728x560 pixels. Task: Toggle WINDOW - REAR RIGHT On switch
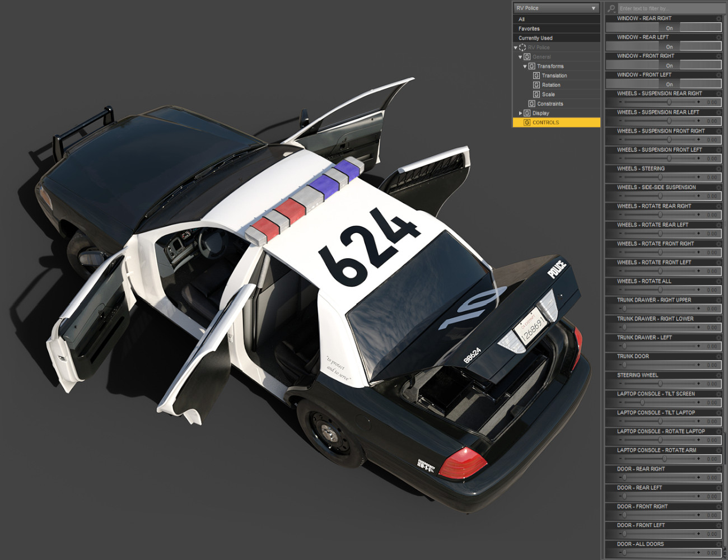coord(664,28)
